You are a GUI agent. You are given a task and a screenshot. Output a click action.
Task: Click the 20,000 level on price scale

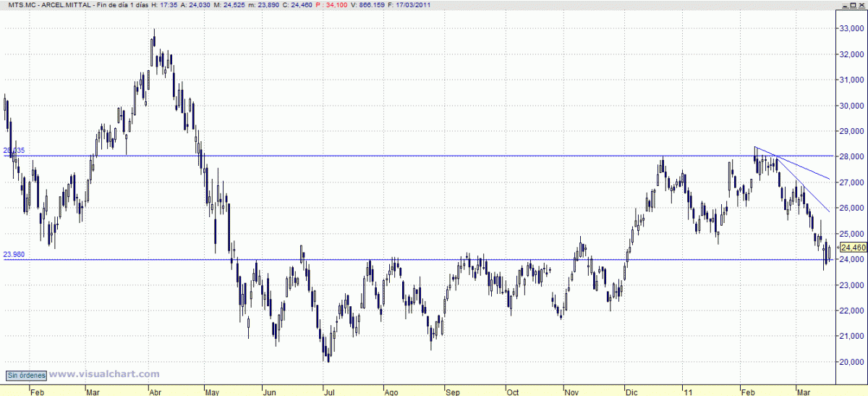tap(851, 361)
